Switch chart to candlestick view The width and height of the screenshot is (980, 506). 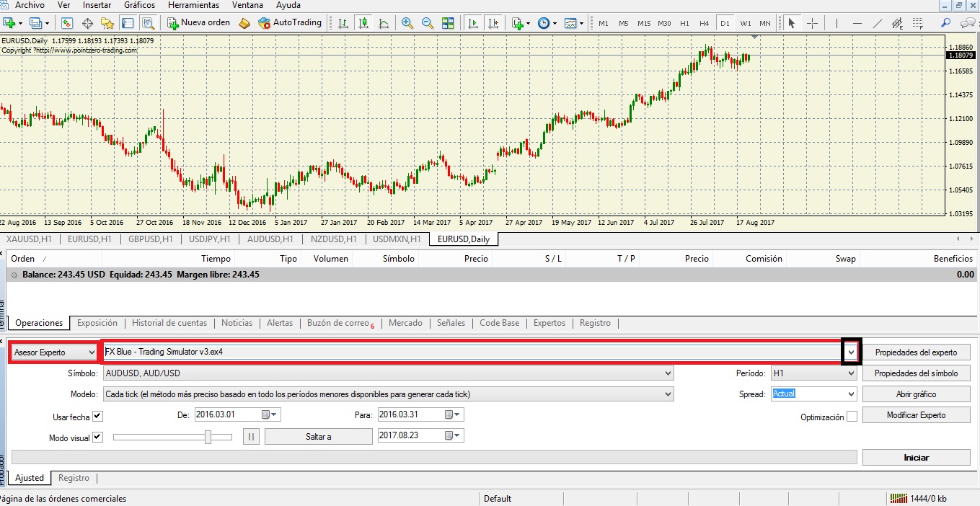tap(363, 22)
